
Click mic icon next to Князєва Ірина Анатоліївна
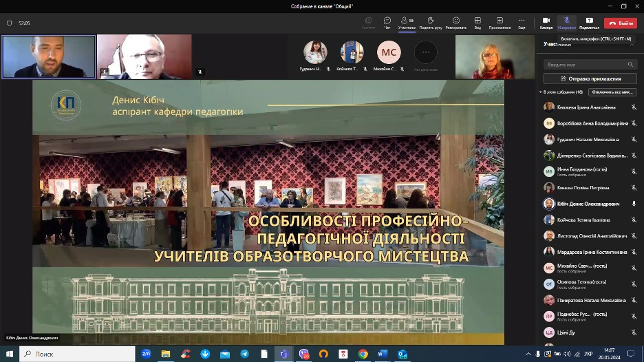[x=634, y=107]
